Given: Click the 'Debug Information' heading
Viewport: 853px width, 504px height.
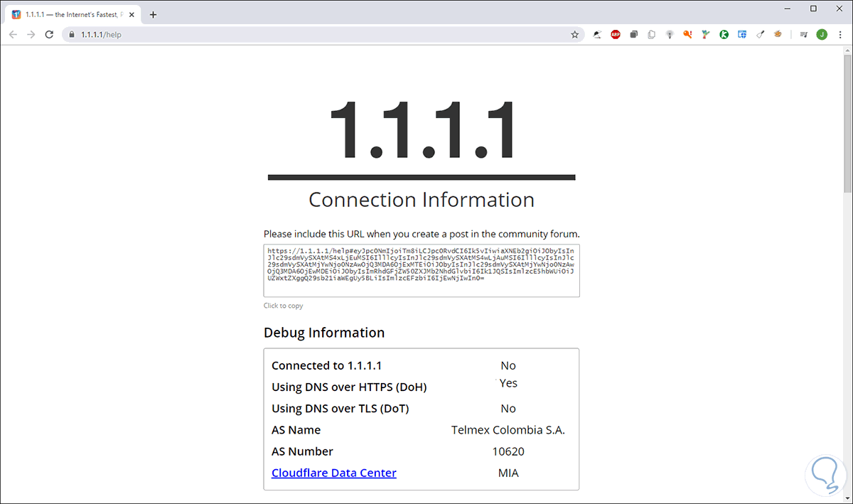Looking at the screenshot, I should point(324,333).
